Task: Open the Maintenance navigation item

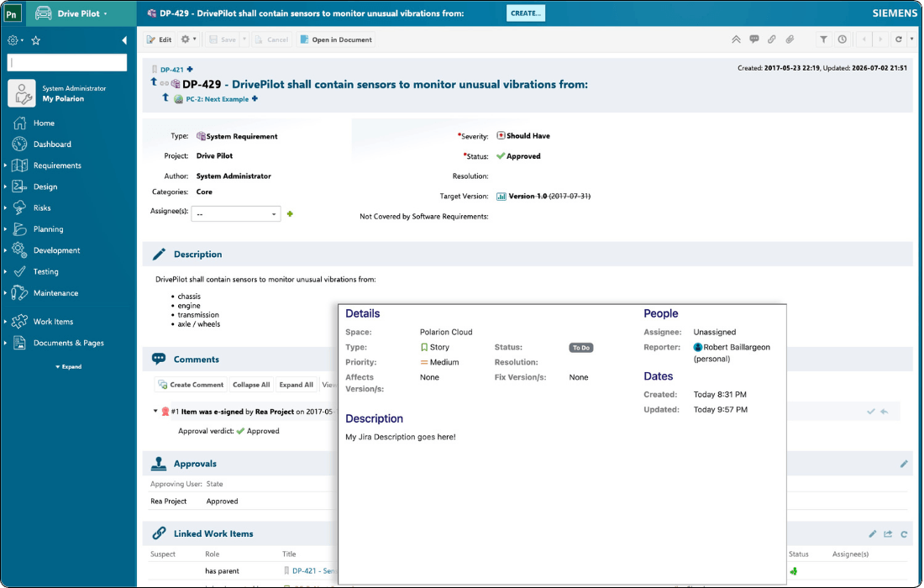Action: click(55, 293)
